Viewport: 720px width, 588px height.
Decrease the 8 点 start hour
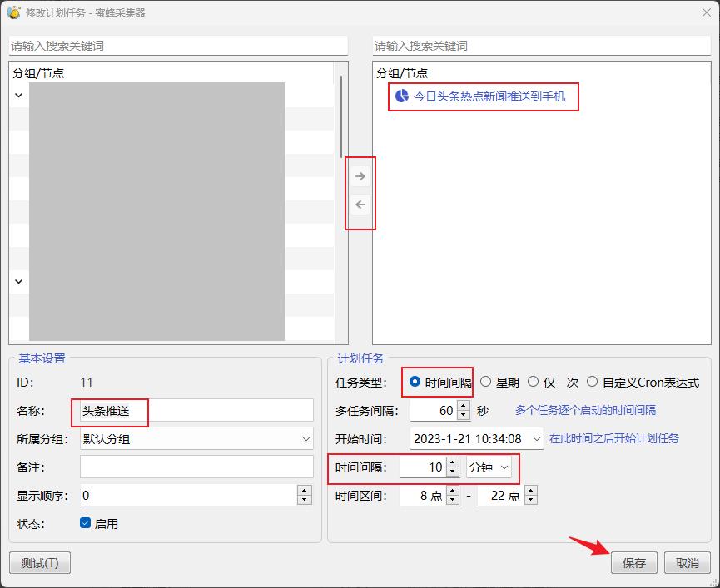point(453,501)
